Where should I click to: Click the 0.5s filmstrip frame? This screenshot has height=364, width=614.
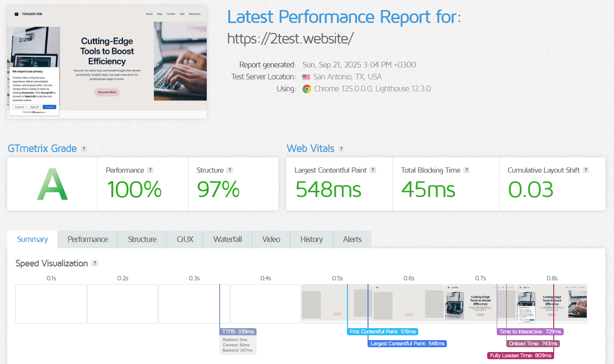(337, 304)
